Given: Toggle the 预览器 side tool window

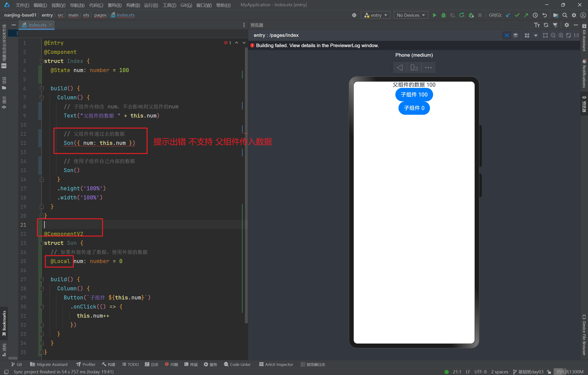Looking at the screenshot, I should click(x=584, y=104).
